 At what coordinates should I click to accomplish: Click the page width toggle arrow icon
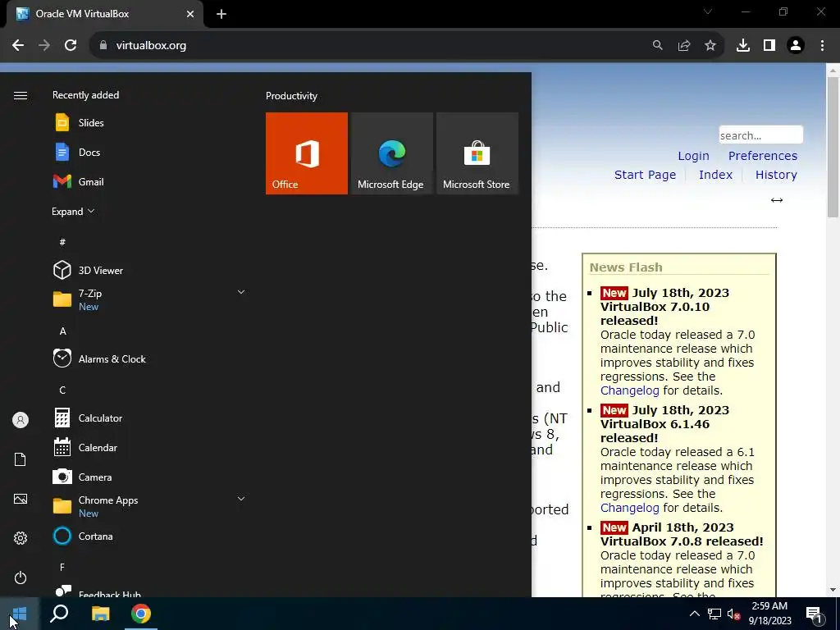(x=776, y=200)
